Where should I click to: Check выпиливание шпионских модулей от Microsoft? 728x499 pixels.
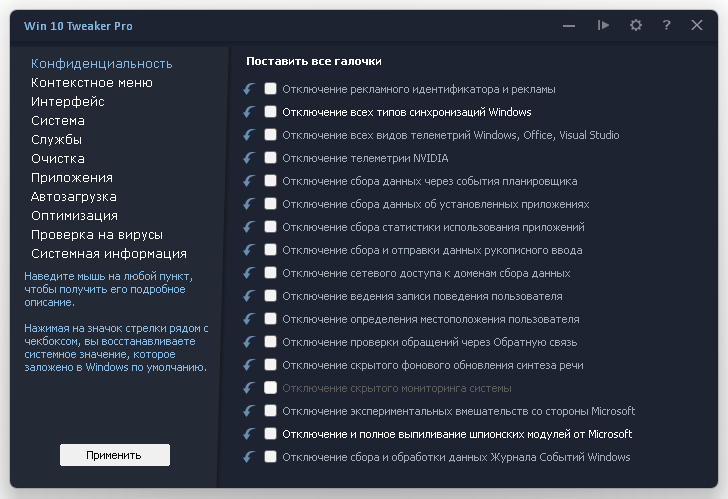pyautogui.click(x=270, y=434)
